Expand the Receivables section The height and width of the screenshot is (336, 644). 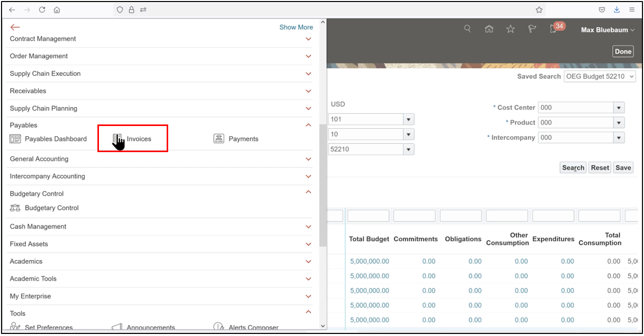click(x=308, y=91)
